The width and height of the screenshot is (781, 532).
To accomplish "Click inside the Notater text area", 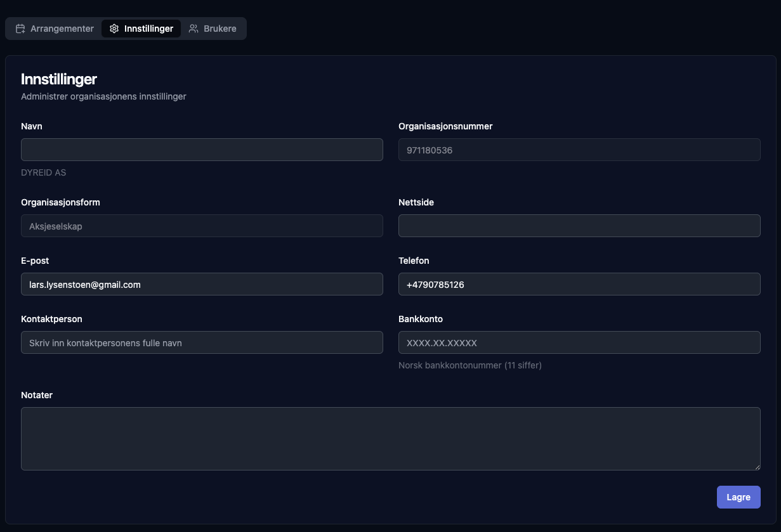I will pos(390,438).
